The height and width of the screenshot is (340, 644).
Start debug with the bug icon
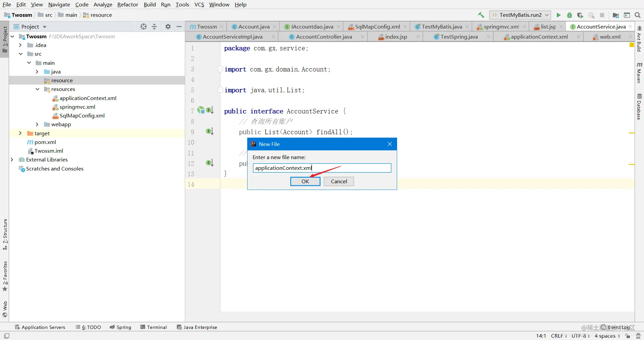(569, 15)
